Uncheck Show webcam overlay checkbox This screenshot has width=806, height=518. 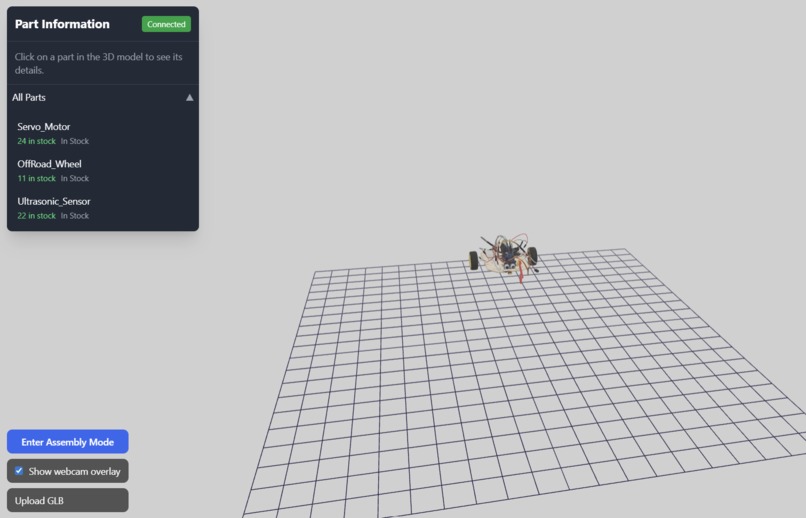click(x=19, y=471)
